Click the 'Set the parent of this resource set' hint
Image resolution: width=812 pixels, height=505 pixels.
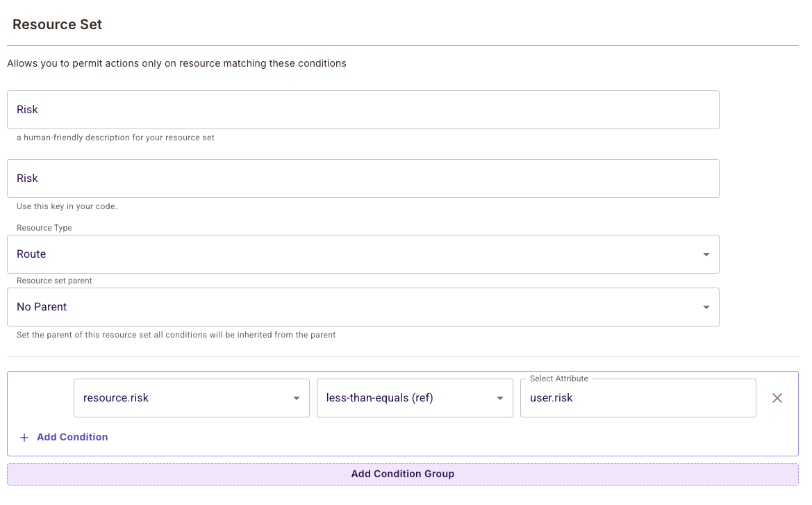click(x=176, y=335)
